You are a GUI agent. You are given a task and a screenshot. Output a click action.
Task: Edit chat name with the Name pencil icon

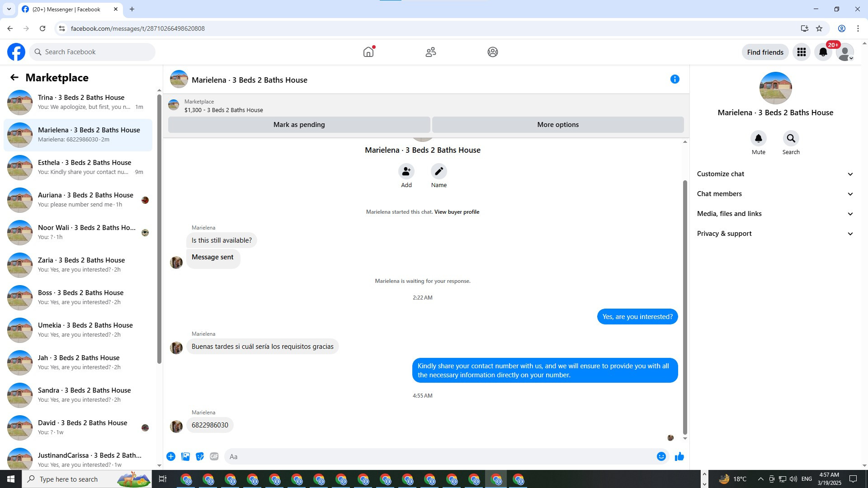(x=439, y=171)
